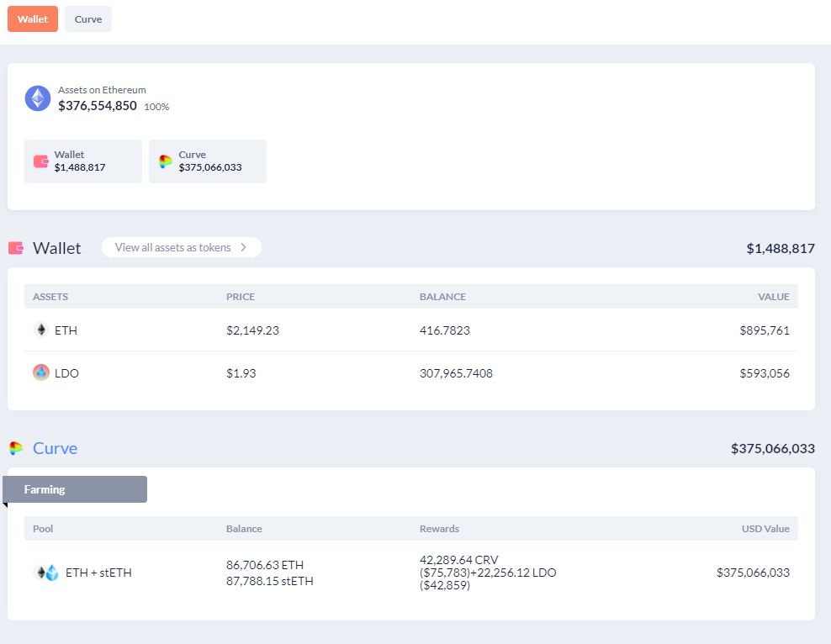
Task: Click balance 86,706.63 ETH
Action: (265, 565)
